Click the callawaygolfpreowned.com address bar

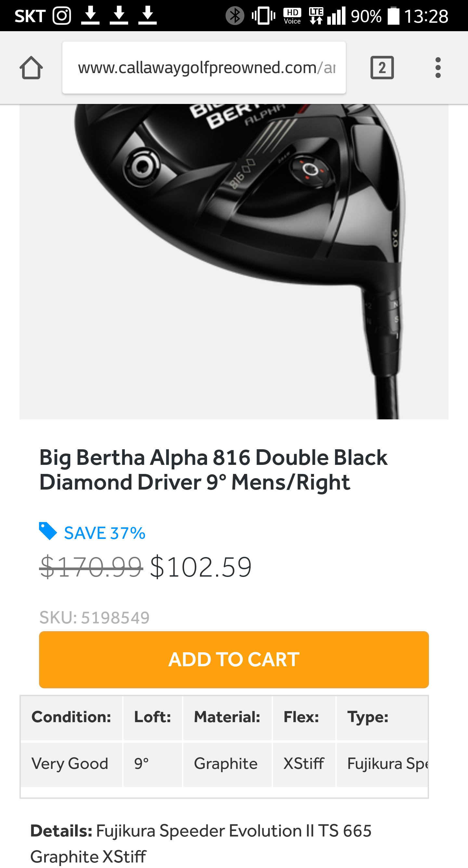pyautogui.click(x=204, y=68)
